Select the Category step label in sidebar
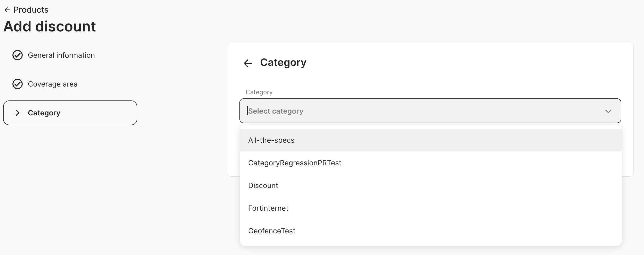This screenshot has width=644, height=255. pos(44,113)
